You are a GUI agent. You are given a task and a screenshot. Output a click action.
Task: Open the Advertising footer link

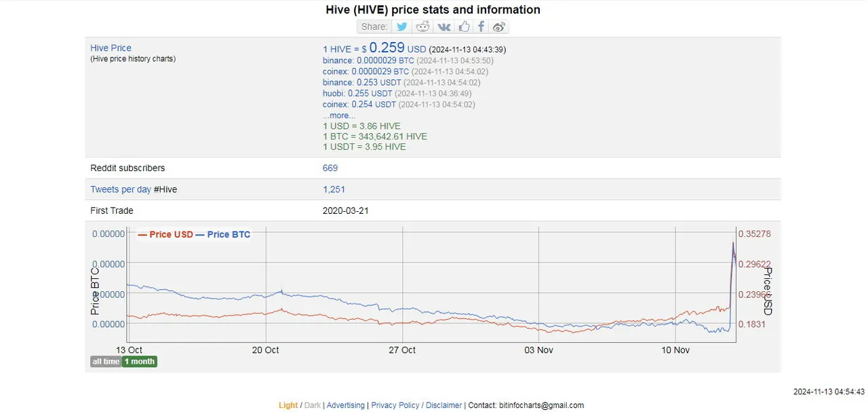(x=346, y=405)
